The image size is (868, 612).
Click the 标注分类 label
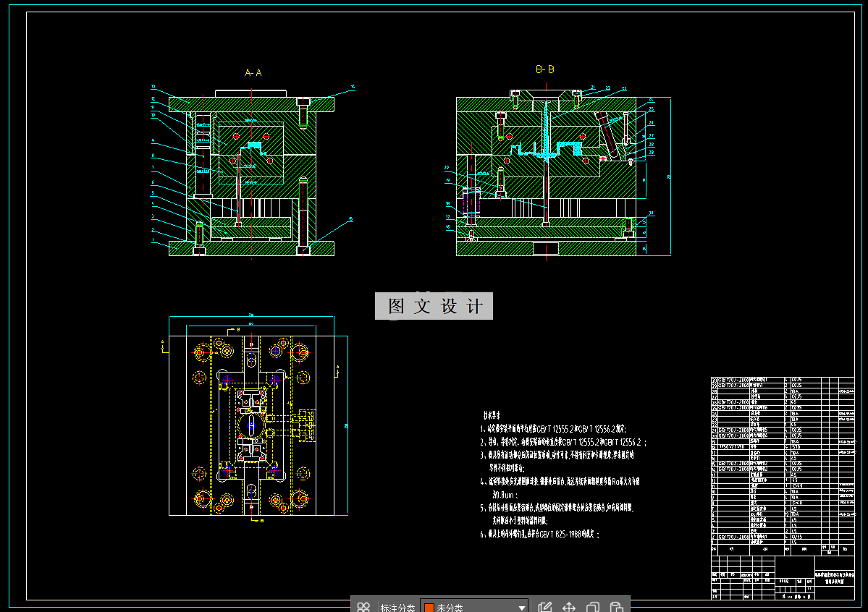pos(397,608)
